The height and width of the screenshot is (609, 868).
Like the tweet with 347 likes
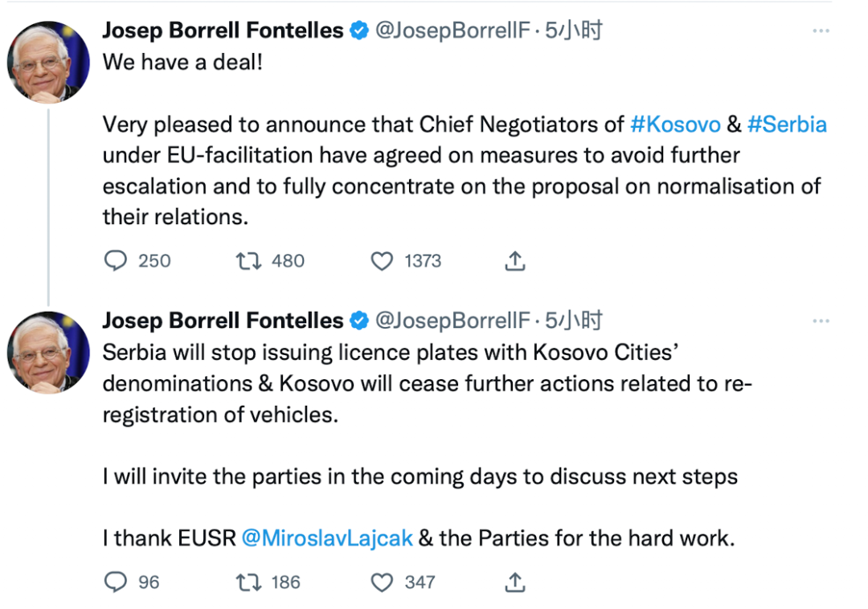(382, 582)
